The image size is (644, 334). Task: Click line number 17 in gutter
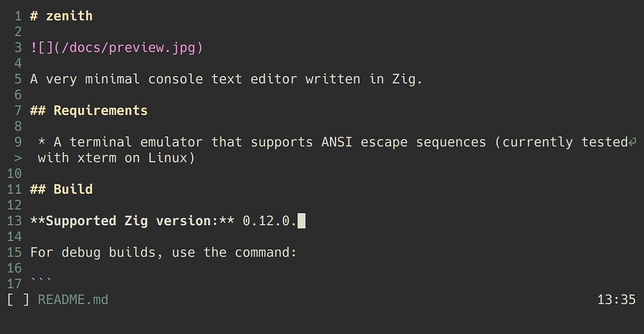(x=14, y=284)
